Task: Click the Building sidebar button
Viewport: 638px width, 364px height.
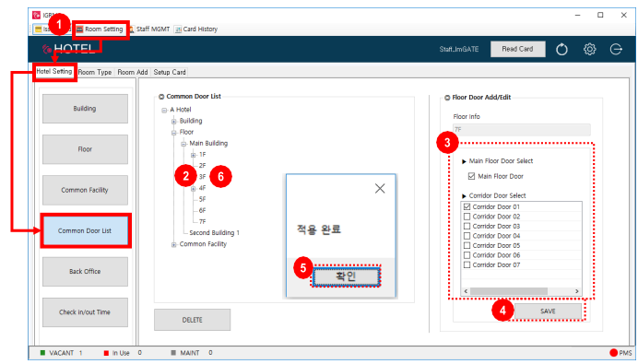Action: click(85, 109)
